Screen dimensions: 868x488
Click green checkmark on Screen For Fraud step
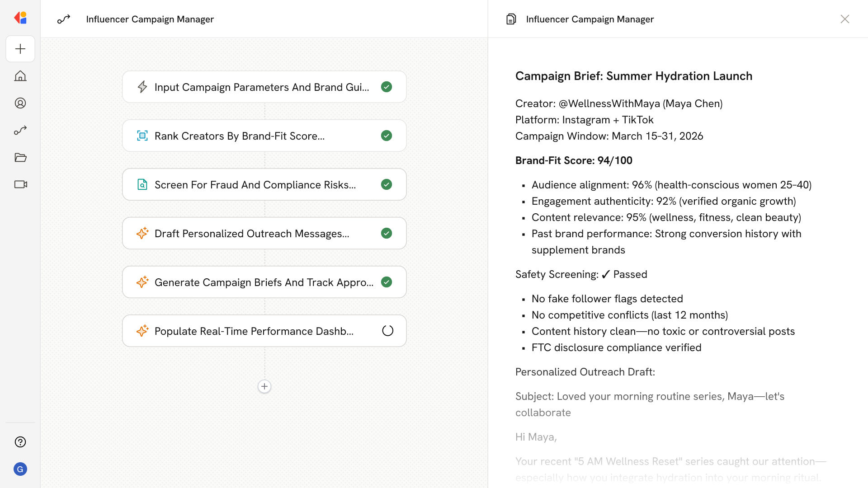(387, 184)
